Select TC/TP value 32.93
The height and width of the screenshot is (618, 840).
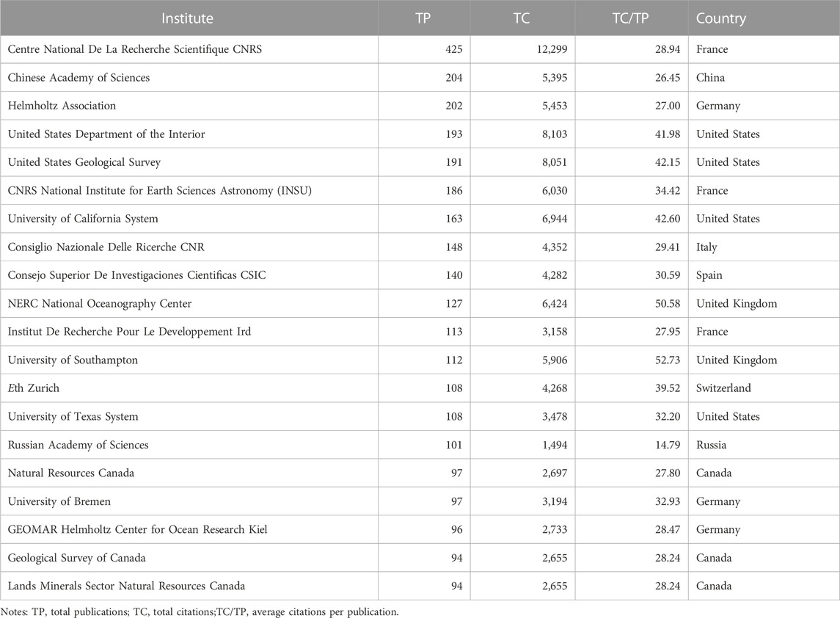pos(668,501)
